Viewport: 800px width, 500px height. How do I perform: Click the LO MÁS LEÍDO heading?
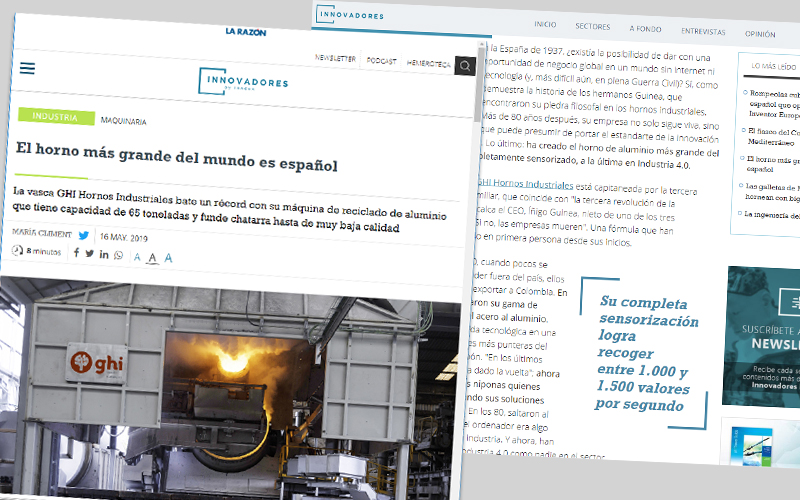tap(773, 66)
